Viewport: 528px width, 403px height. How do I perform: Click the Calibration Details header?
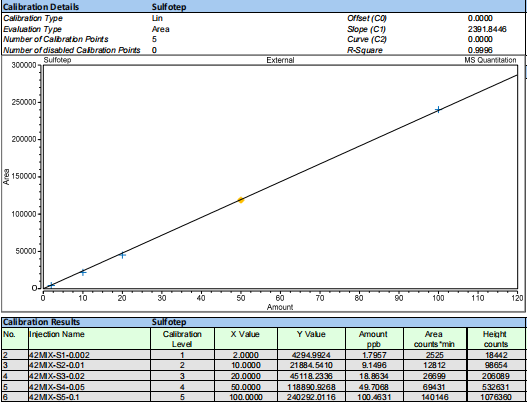tap(41, 7)
